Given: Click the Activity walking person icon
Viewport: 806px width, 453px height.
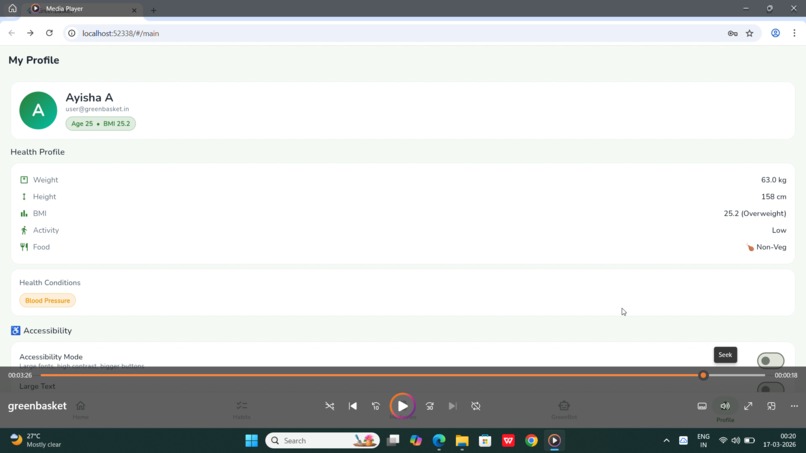Looking at the screenshot, I should 24,230.
